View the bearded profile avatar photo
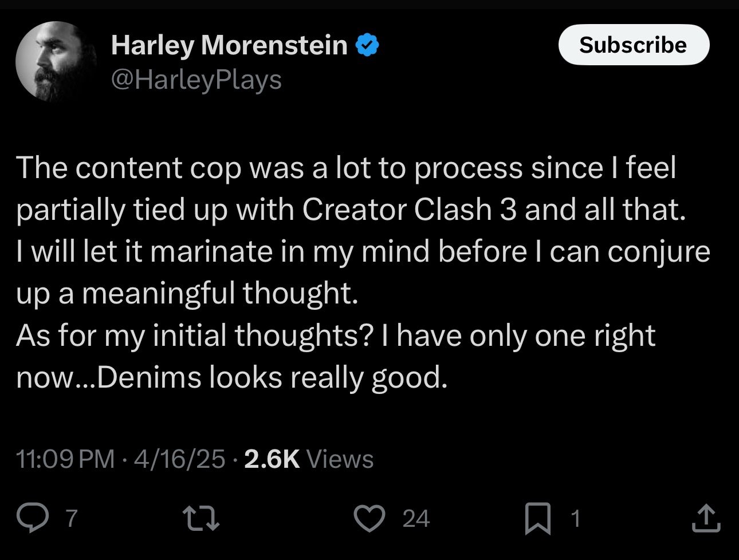Image resolution: width=739 pixels, height=560 pixels. tap(56, 61)
